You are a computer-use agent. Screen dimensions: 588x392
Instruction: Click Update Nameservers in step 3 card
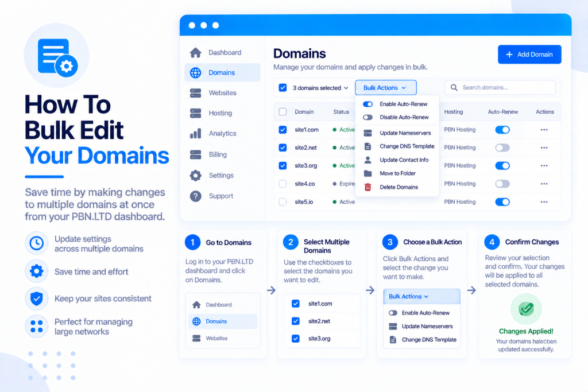422,327
